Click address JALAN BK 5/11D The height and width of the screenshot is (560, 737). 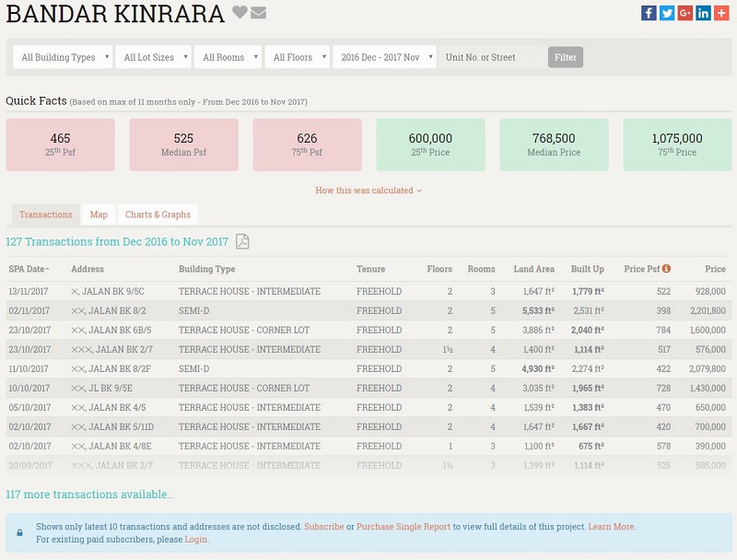pyautogui.click(x=112, y=426)
